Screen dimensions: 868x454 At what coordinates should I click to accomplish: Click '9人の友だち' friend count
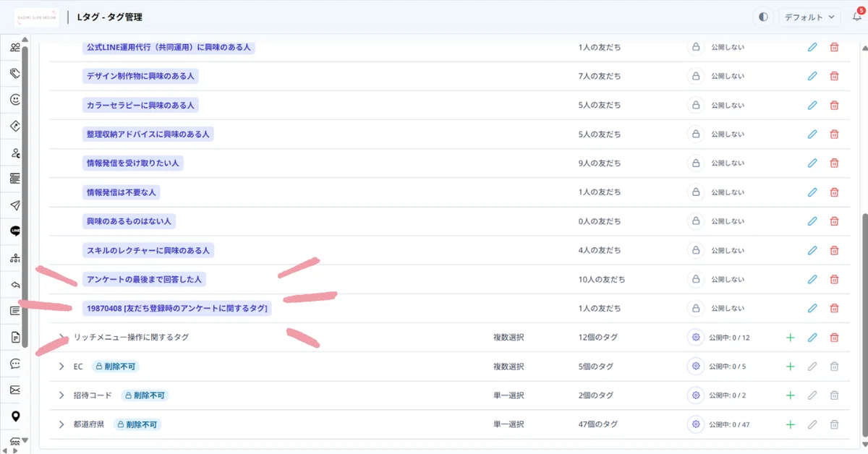pos(599,163)
